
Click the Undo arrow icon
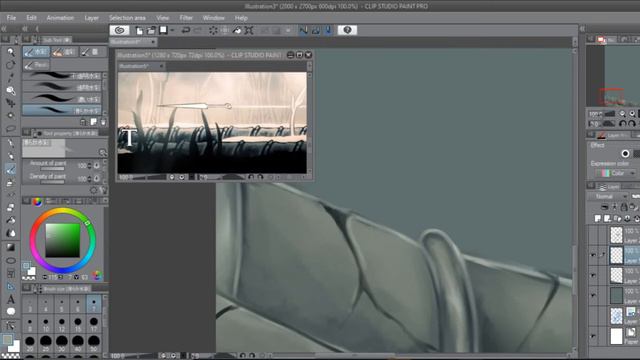(x=186, y=30)
